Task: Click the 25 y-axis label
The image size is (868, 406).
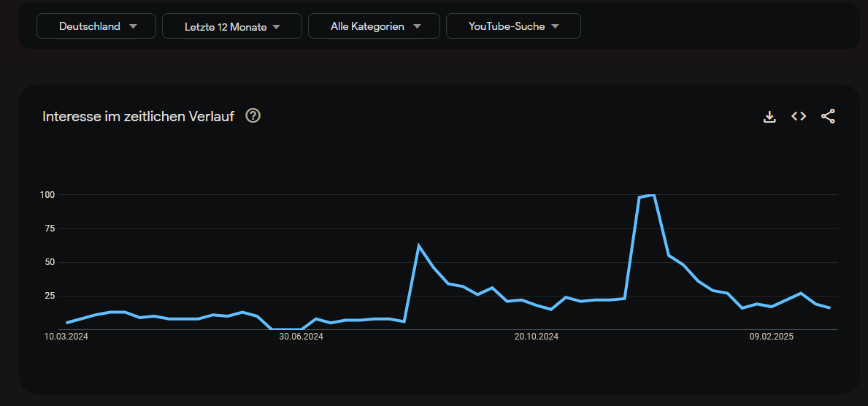Action: coord(50,296)
